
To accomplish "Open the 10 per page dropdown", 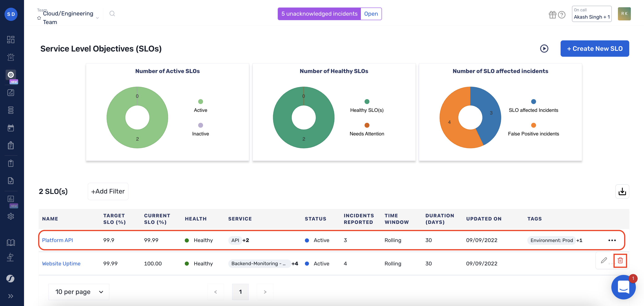I will tap(79, 292).
